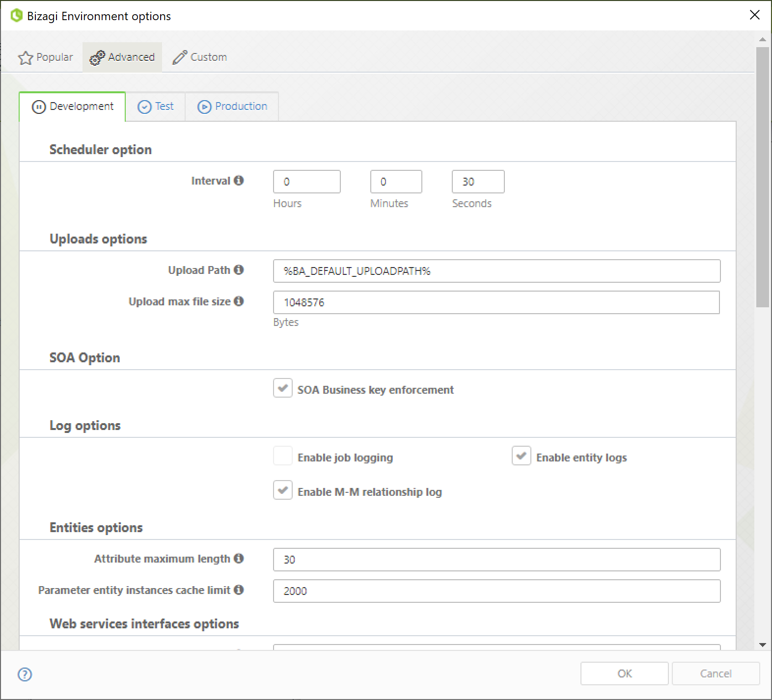Viewport: 772px width, 700px height.
Task: Click the Scheduler option heading
Action: tap(101, 150)
